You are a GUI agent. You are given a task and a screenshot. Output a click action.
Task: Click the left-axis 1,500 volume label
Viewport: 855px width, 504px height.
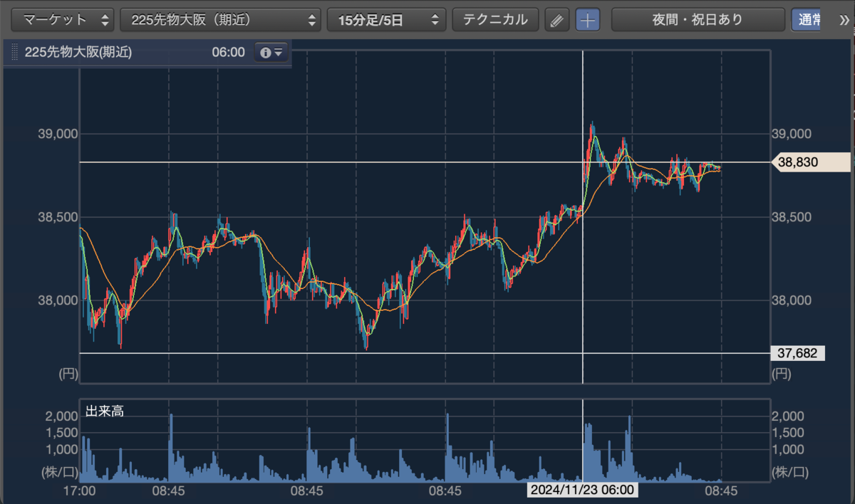[x=61, y=432]
